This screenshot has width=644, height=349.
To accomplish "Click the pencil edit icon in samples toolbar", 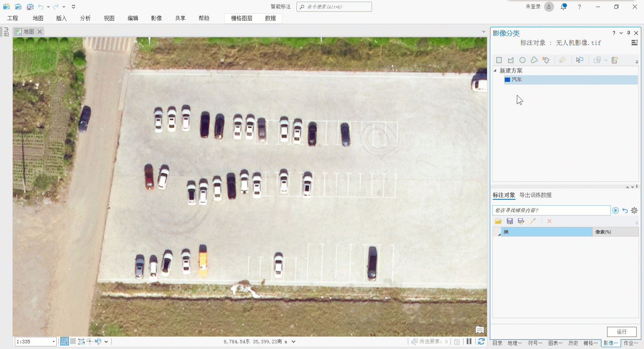I will [x=533, y=221].
